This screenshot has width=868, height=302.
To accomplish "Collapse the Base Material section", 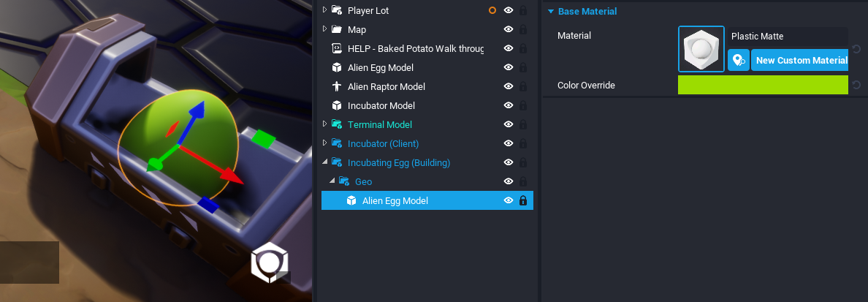I will click(x=550, y=12).
